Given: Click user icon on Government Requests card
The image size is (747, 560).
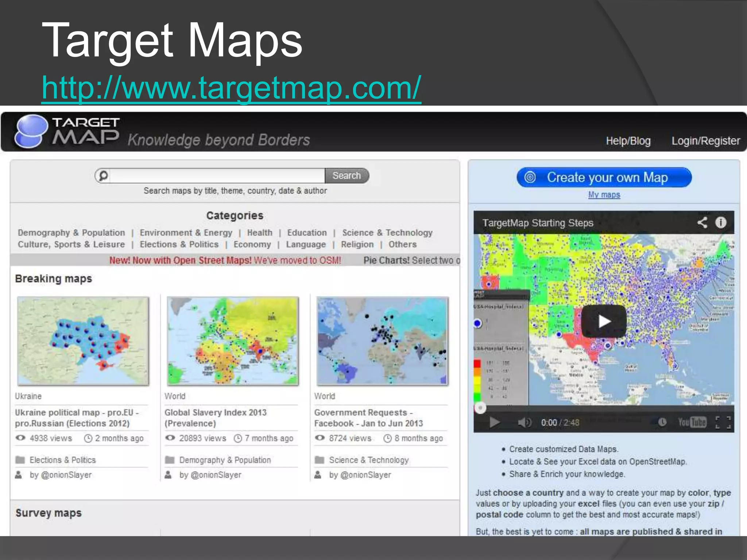Looking at the screenshot, I should [318, 475].
